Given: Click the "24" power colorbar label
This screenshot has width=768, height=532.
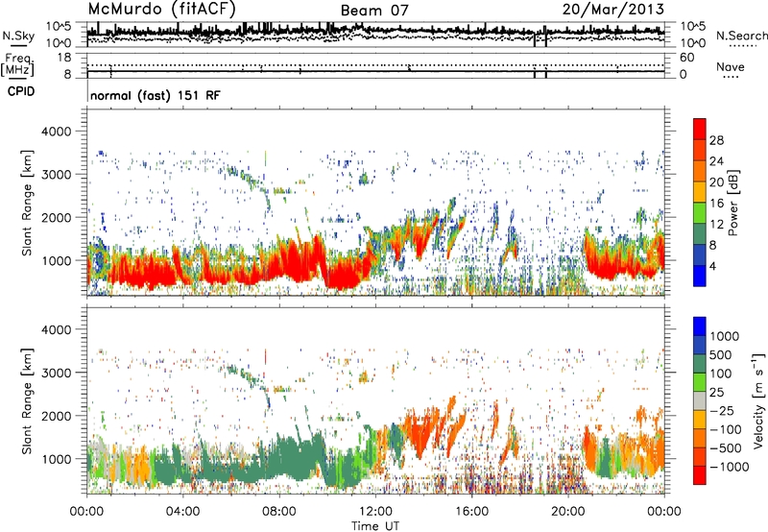Looking at the screenshot, I should pyautogui.click(x=716, y=161).
